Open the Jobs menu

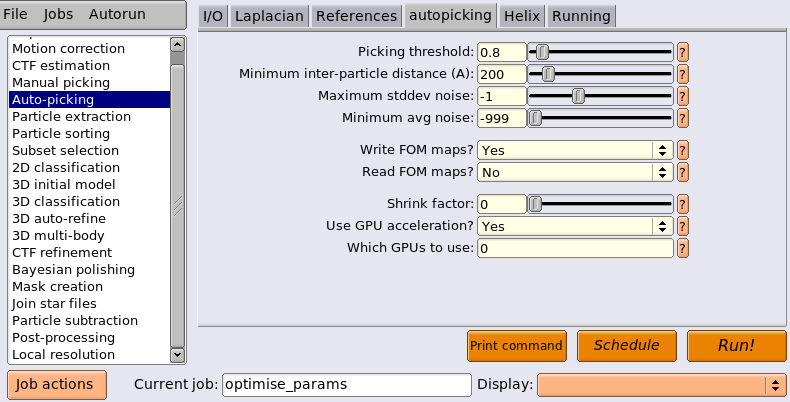coord(58,14)
